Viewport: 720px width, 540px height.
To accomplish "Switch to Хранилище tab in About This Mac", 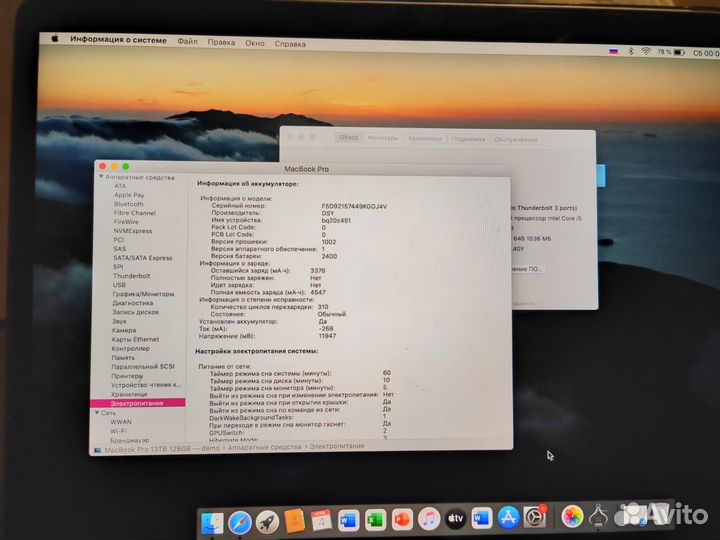I will point(425,138).
